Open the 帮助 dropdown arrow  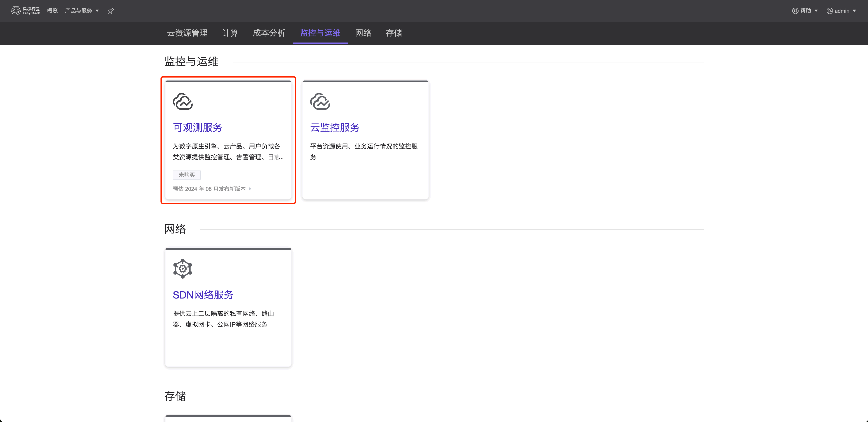(x=816, y=11)
